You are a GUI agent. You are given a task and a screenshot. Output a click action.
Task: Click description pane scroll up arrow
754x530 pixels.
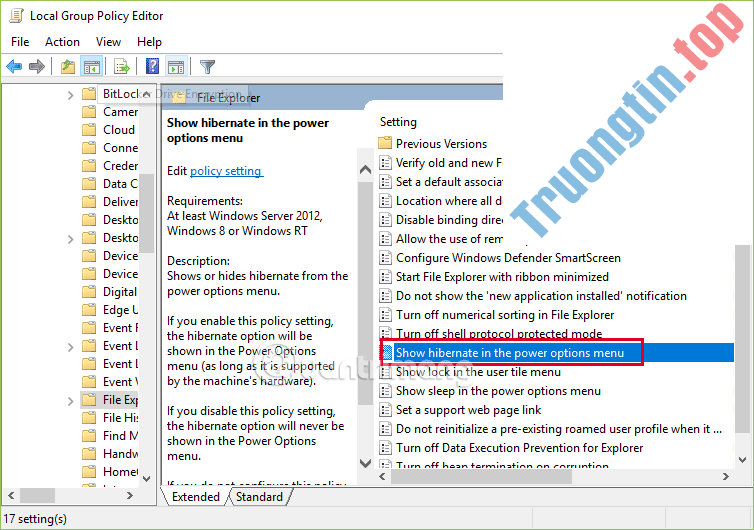365,169
